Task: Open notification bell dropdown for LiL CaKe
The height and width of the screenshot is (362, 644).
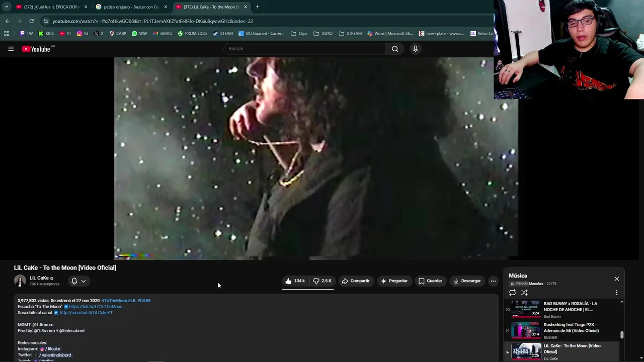Action: pos(78,281)
